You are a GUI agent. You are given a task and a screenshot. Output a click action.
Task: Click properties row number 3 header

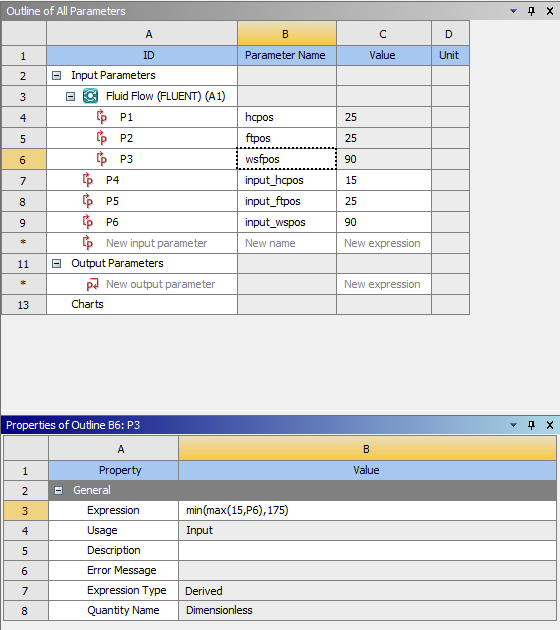point(26,510)
